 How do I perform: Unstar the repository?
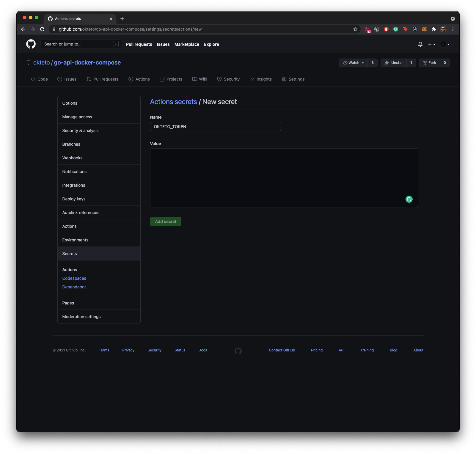394,63
